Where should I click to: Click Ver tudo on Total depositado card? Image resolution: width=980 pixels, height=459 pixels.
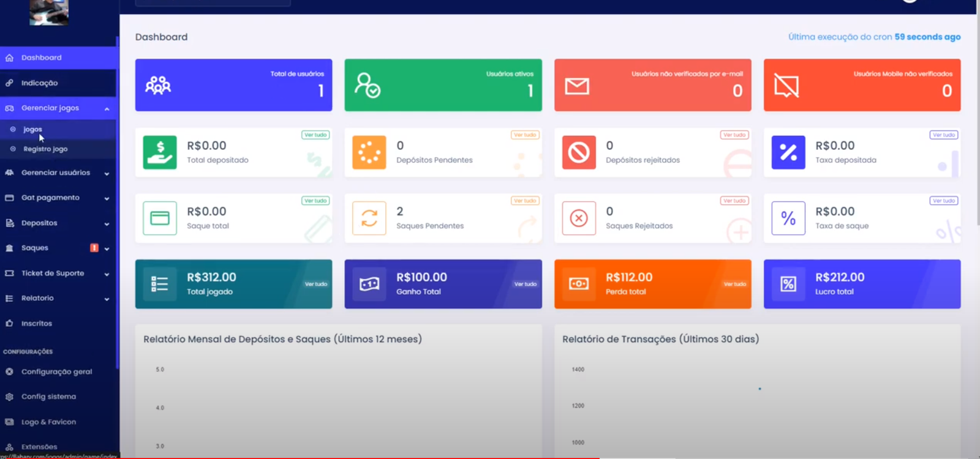click(x=315, y=135)
